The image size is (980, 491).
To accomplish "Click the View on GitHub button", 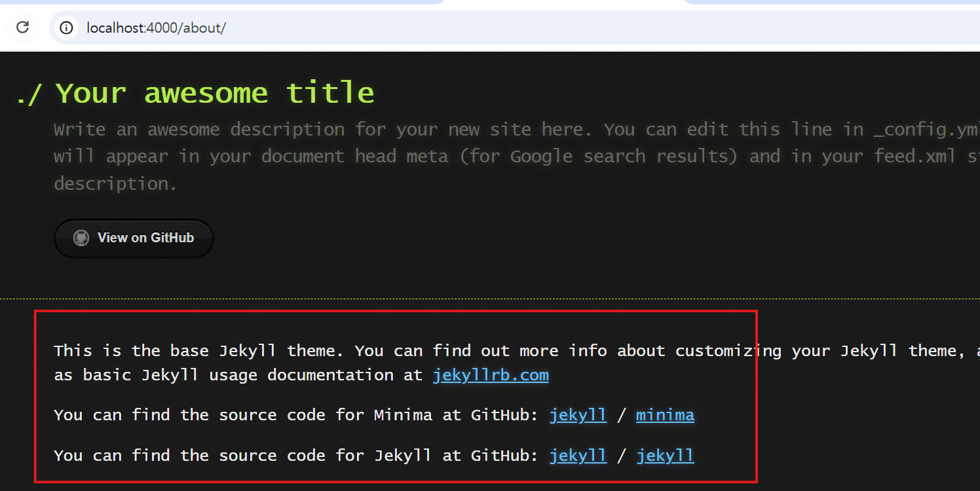I will coord(134,238).
